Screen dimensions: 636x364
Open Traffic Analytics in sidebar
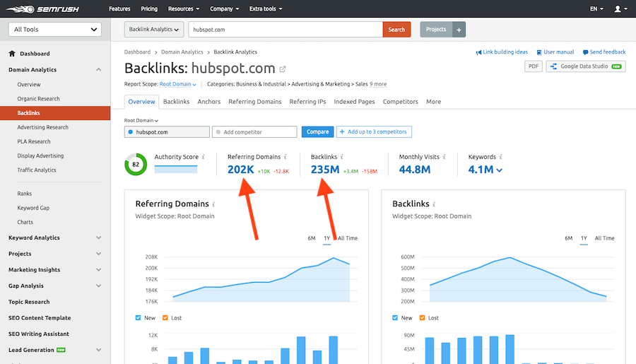click(37, 170)
